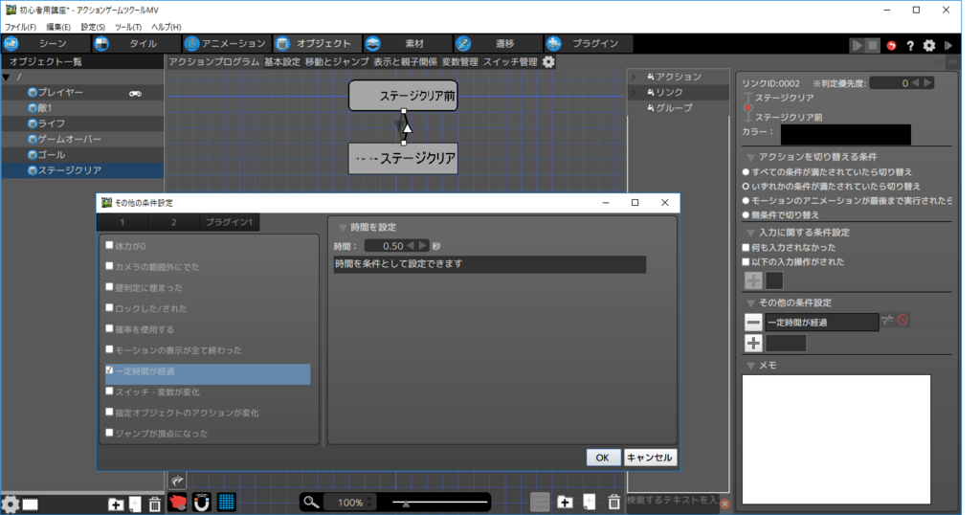Click the red prohibition icon beside 一定時間が経過
The width and height of the screenshot is (980, 515).
coord(902,320)
